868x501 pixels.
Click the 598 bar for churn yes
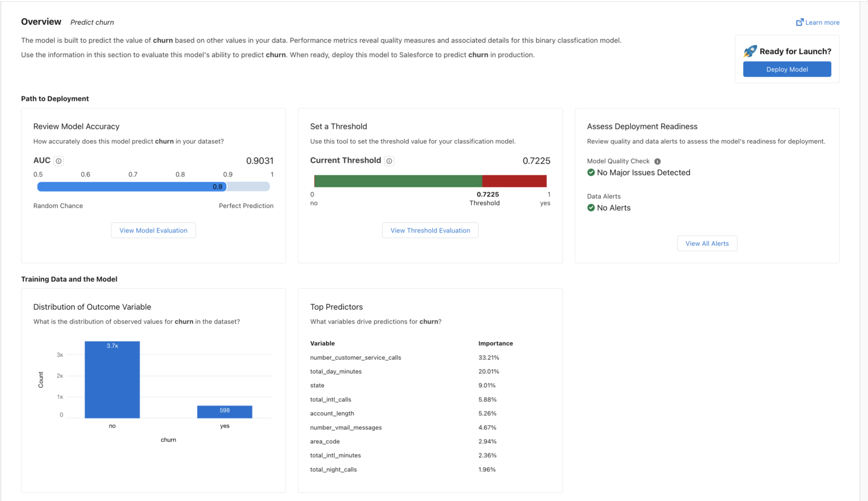click(x=224, y=411)
